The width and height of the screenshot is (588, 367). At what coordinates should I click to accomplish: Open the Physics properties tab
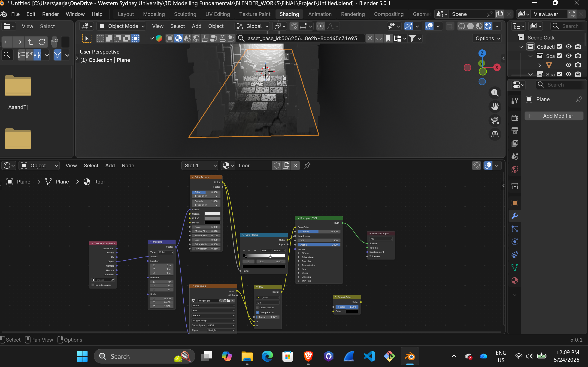(515, 242)
